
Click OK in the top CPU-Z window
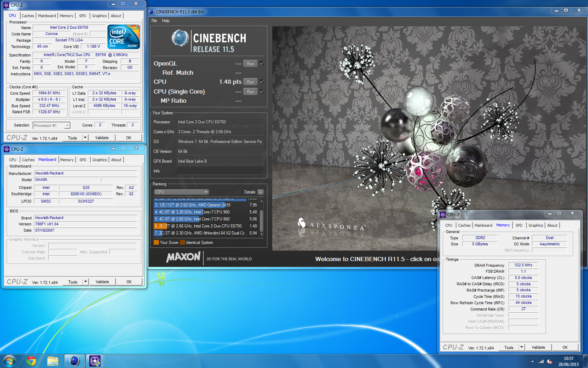pyautogui.click(x=129, y=138)
